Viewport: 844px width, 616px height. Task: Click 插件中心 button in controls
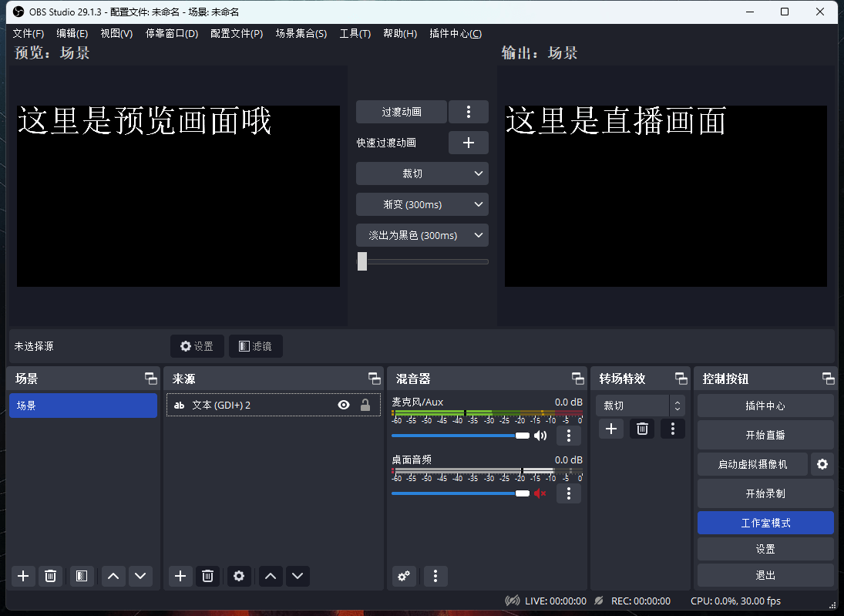pos(765,406)
